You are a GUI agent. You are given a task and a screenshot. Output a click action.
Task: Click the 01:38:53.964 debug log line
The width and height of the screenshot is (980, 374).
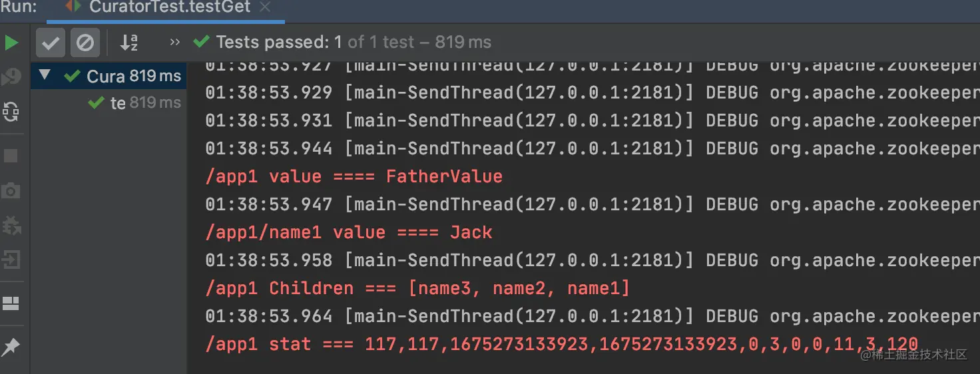[593, 316]
